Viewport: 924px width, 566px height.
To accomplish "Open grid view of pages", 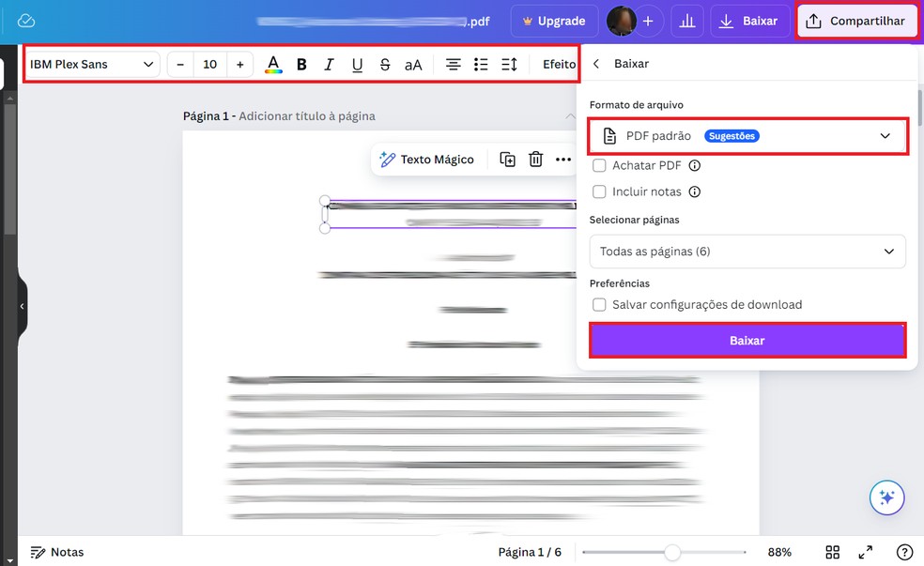I will pyautogui.click(x=832, y=553).
